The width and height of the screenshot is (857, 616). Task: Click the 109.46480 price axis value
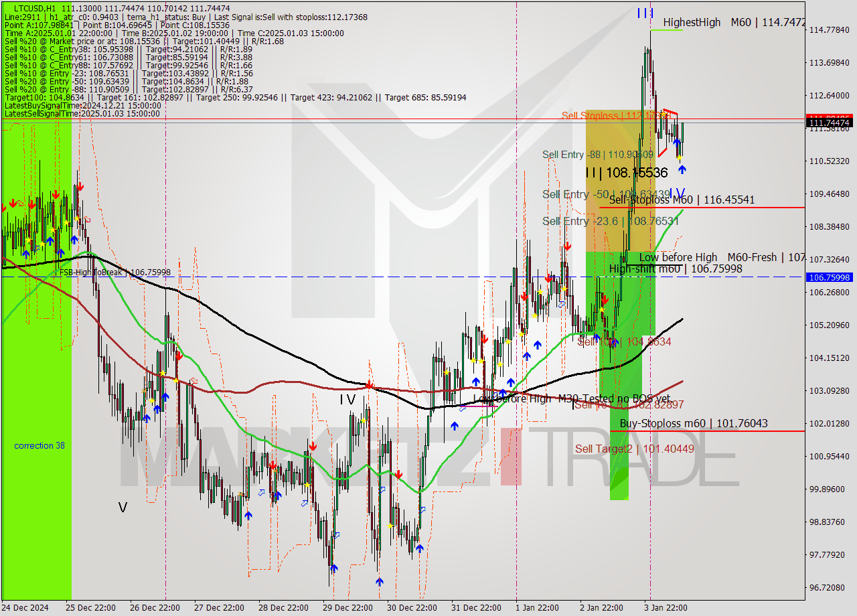830,194
